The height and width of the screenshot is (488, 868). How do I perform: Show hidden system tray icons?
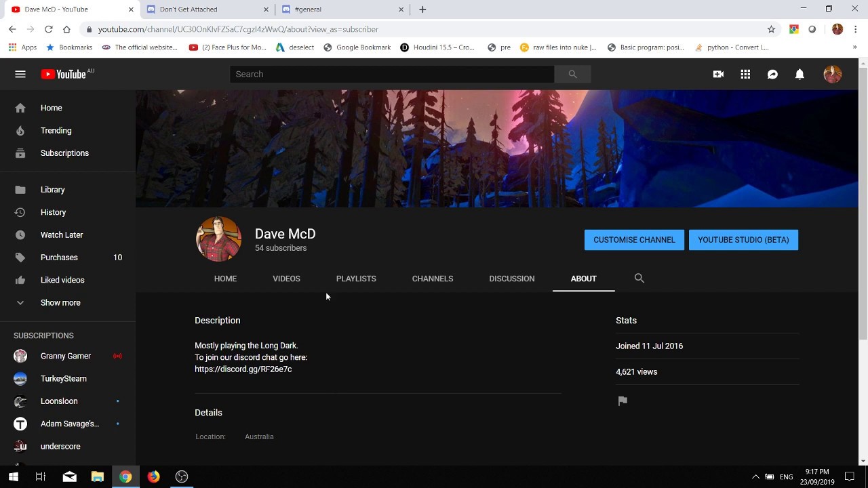coord(755,476)
